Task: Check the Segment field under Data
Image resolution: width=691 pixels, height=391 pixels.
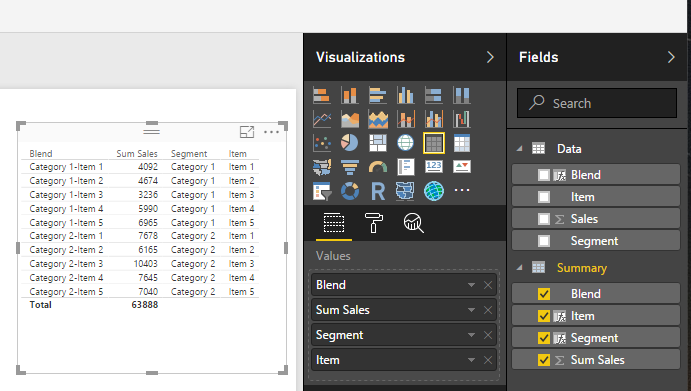Action: coord(544,241)
